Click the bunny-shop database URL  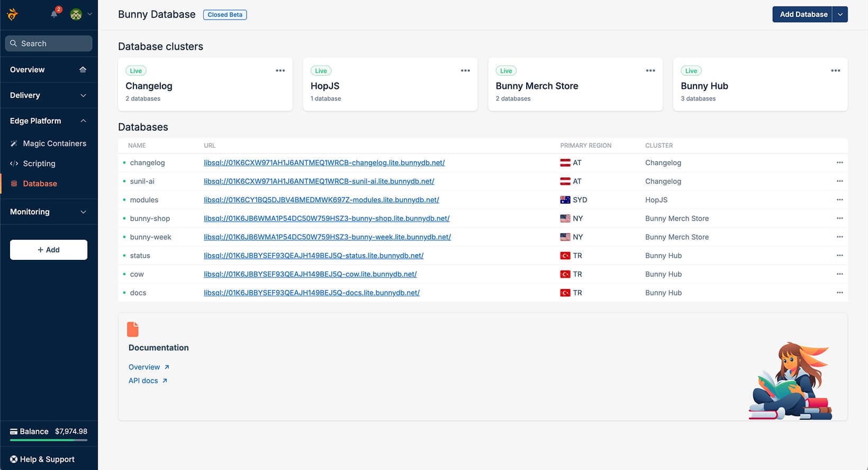pyautogui.click(x=327, y=219)
